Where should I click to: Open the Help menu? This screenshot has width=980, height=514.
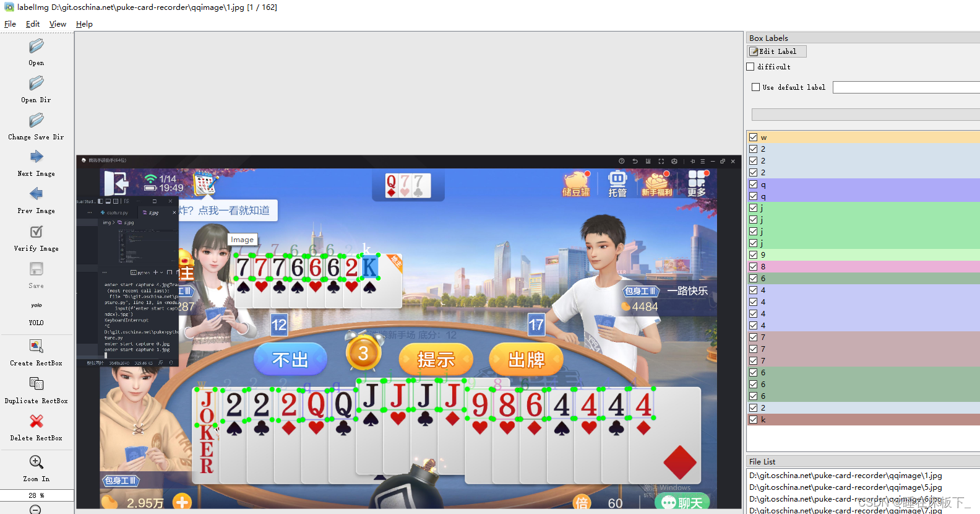pyautogui.click(x=84, y=24)
